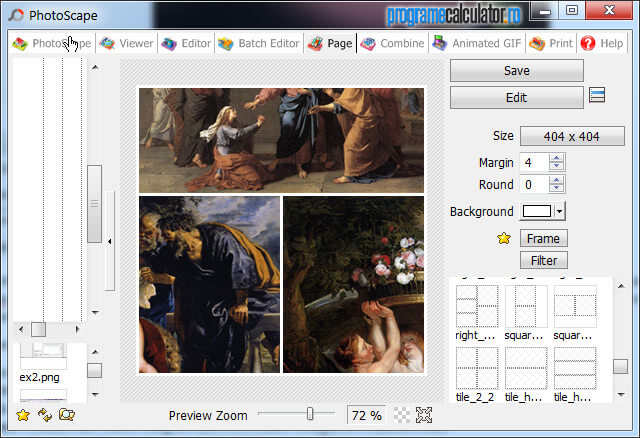Click the star icon next to Frame
The height and width of the screenshot is (438, 640).
click(x=504, y=238)
